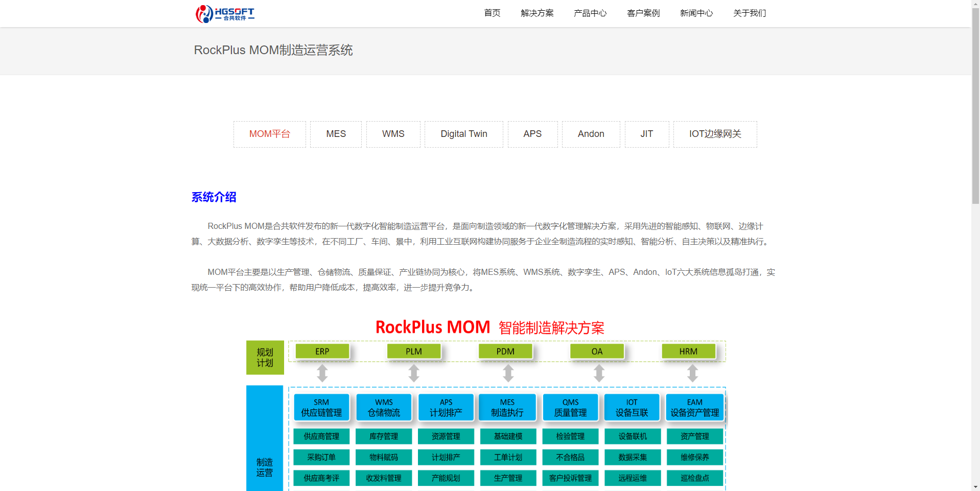
Task: Click the SRM 供应链管理 block
Action: (321, 407)
